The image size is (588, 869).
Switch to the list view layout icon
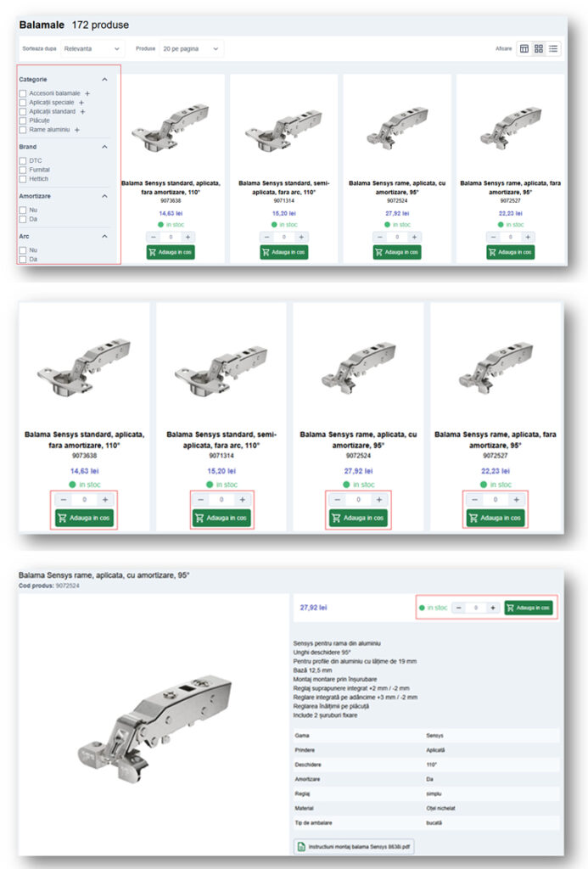pyautogui.click(x=553, y=48)
